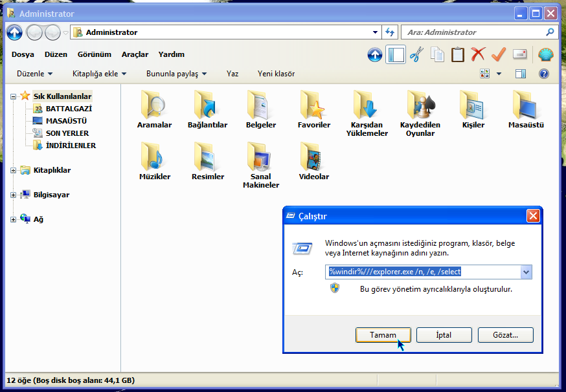This screenshot has width=566, height=392.
Task: Open the Kişiler folder
Action: coord(473,109)
